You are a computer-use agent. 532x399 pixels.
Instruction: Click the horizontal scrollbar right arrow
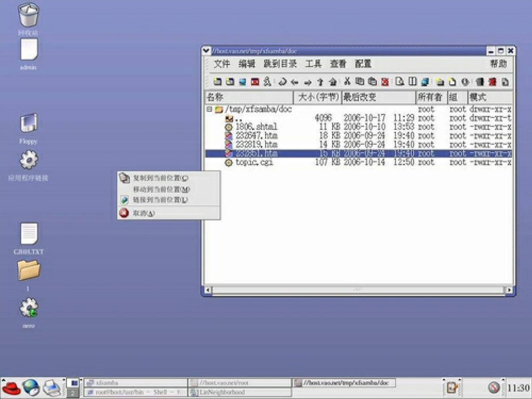point(509,291)
